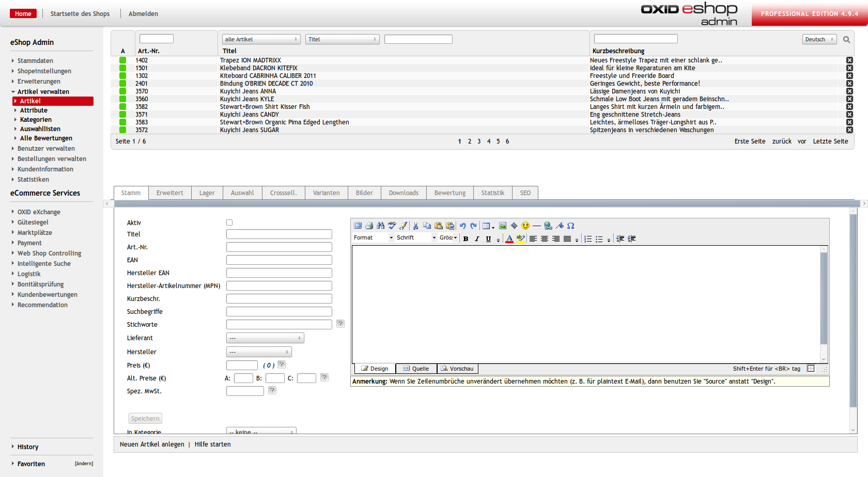
Task: Open the alle Artikel filter dropdown
Action: [x=261, y=39]
